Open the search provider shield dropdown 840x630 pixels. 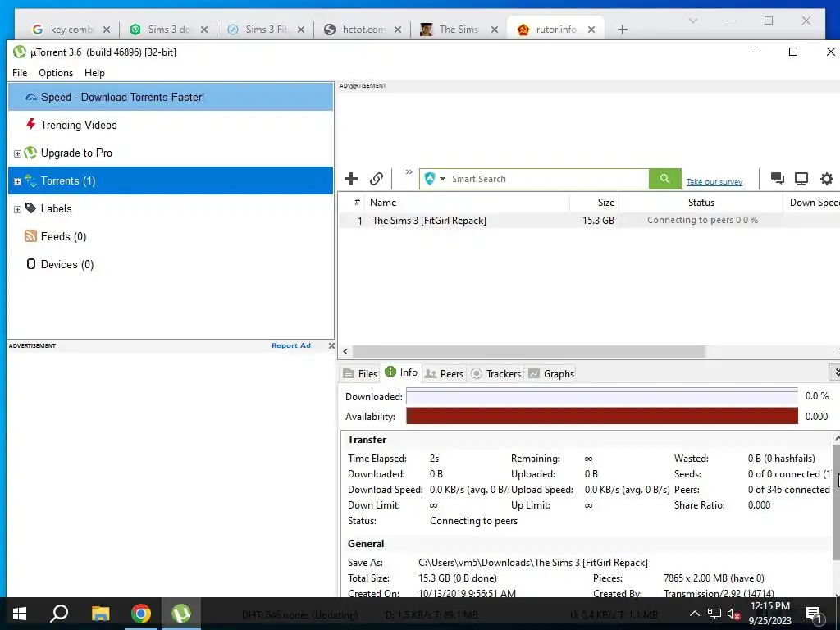(x=435, y=179)
